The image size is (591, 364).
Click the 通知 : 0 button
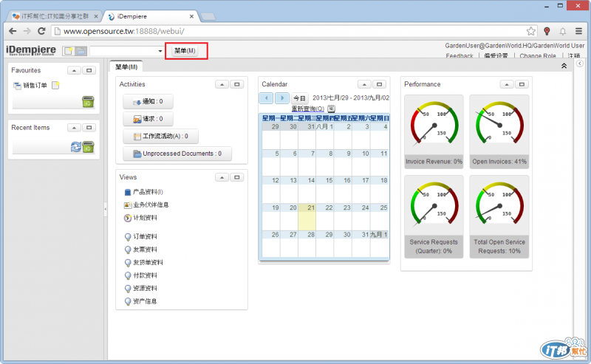(x=148, y=101)
